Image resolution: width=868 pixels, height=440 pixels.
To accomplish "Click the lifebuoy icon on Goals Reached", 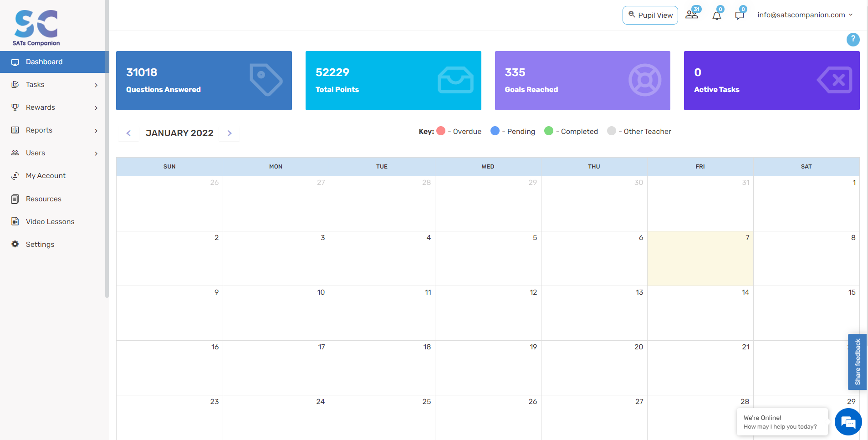I will 645,80.
